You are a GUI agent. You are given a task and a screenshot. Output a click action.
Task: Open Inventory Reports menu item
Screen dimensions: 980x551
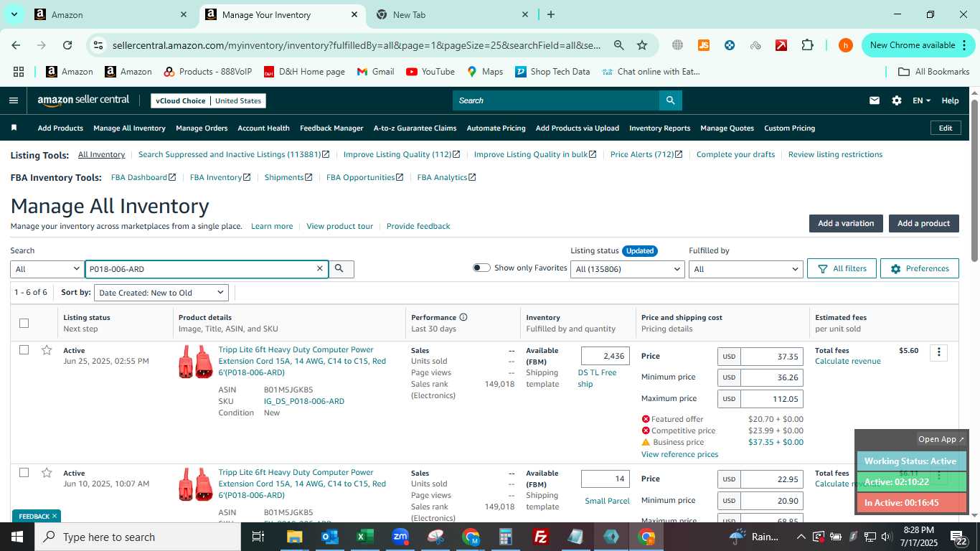point(659,128)
